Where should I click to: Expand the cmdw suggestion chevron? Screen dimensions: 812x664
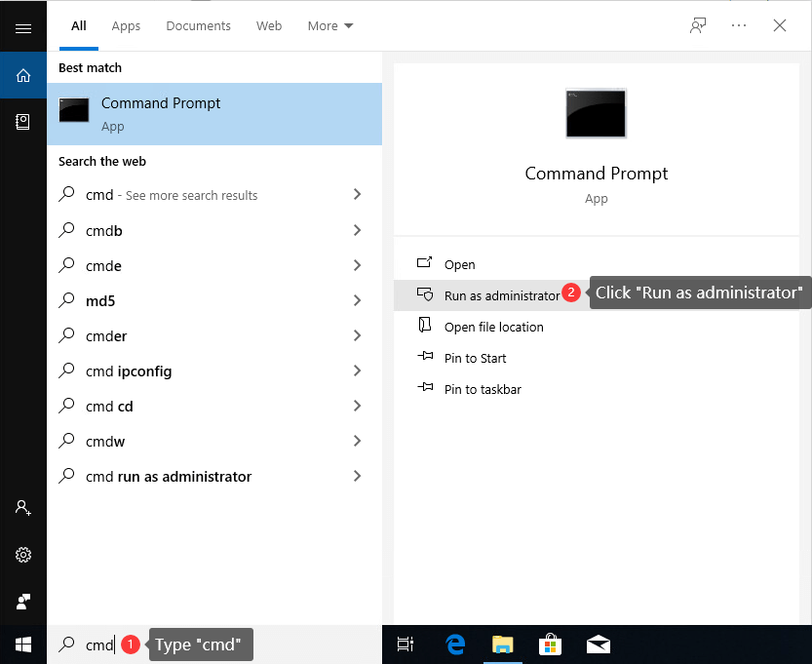(357, 441)
